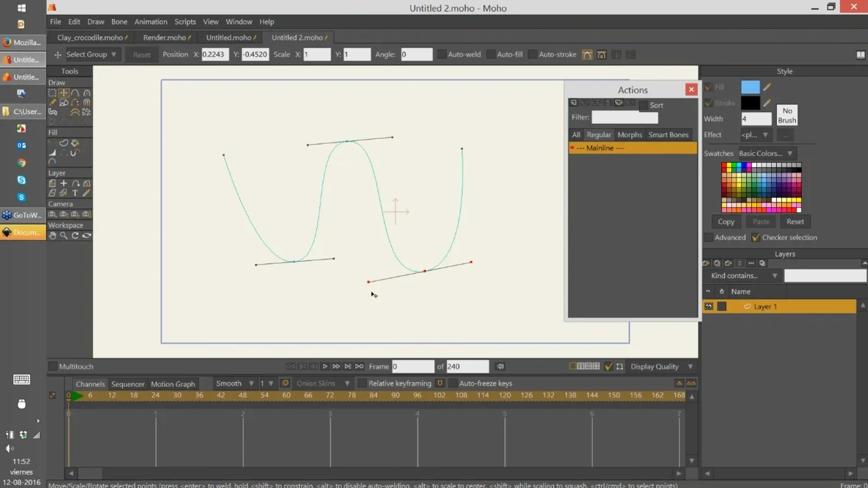This screenshot has height=488, width=868.
Task: Click the Chrome icon in Windows taskbar
Action: point(21,163)
